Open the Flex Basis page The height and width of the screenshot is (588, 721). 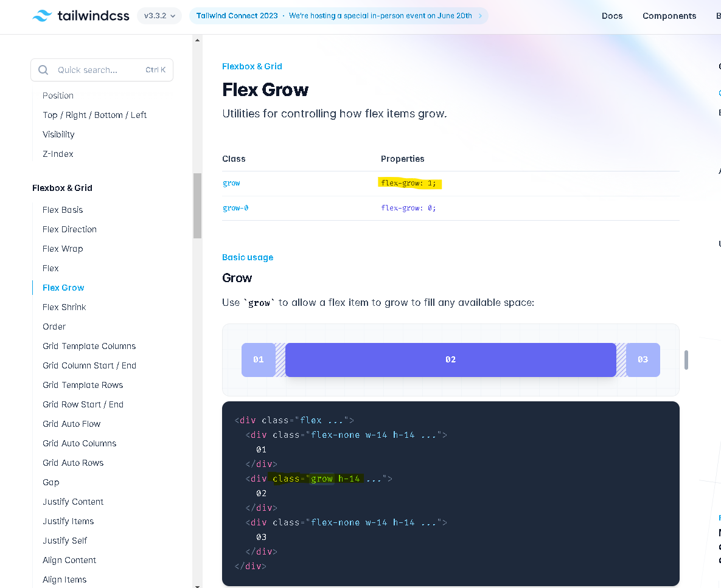click(63, 210)
